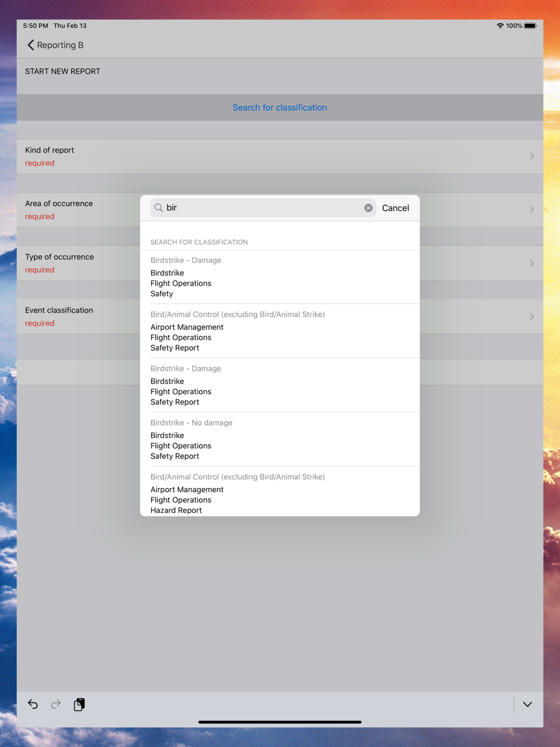Tap the SEARCH FOR CLASSIFICATION header
The height and width of the screenshot is (747, 560).
199,242
